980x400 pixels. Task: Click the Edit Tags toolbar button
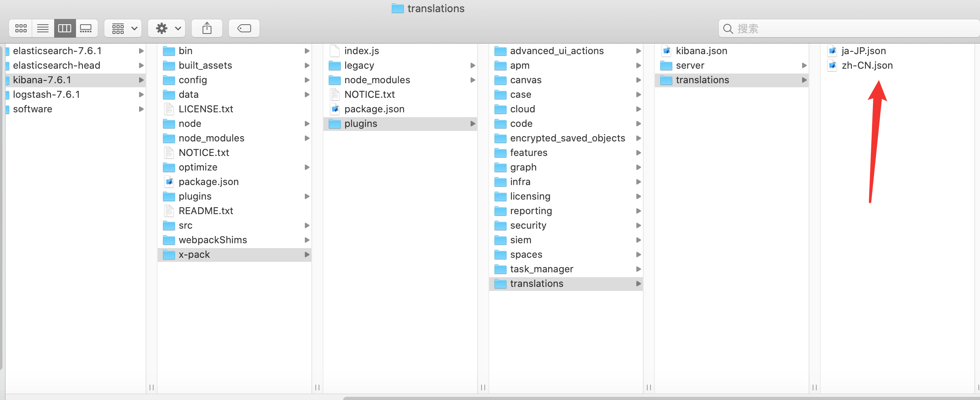[x=244, y=28]
